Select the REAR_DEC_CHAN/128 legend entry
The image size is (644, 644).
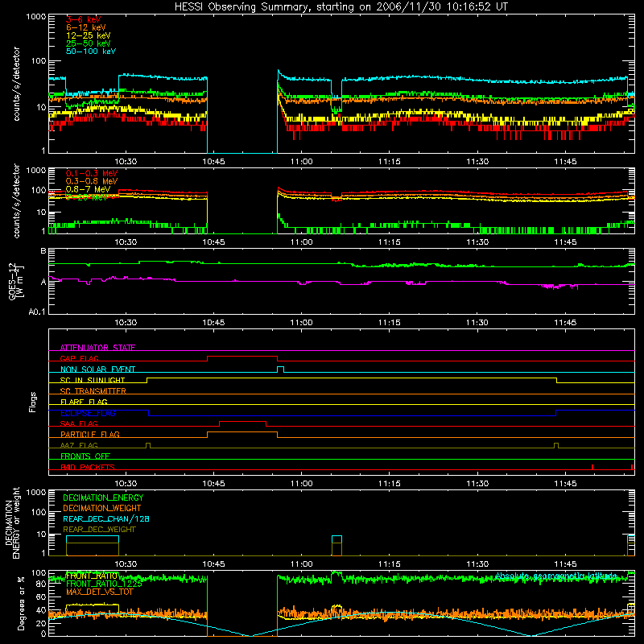(106, 518)
